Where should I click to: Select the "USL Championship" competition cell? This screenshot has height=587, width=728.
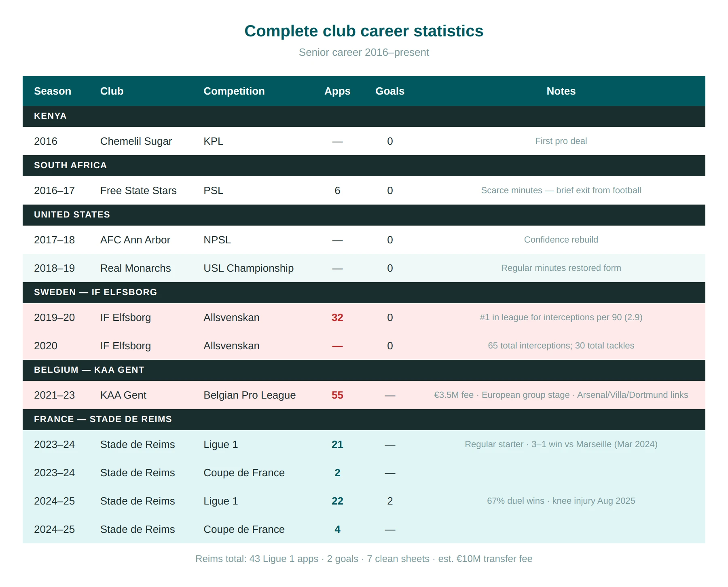249,268
